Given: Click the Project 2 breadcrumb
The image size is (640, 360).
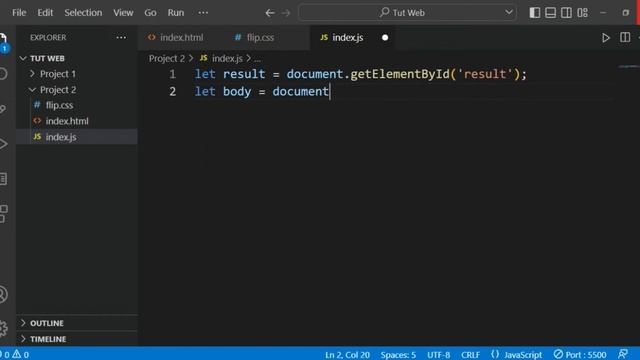Looking at the screenshot, I should coord(167,58).
